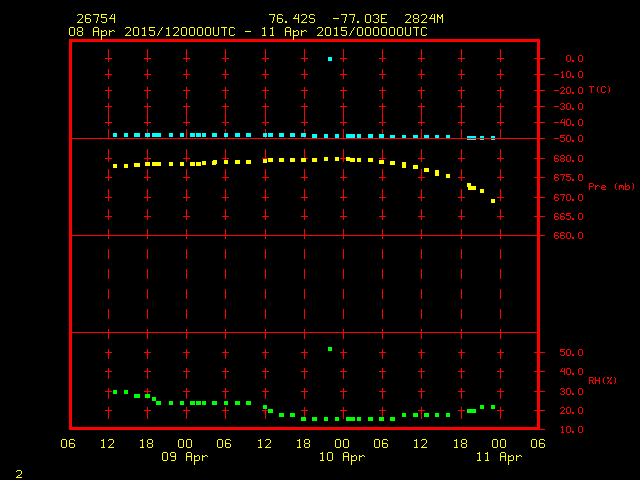Click the date range header text
640x480 pixels.
click(248, 32)
